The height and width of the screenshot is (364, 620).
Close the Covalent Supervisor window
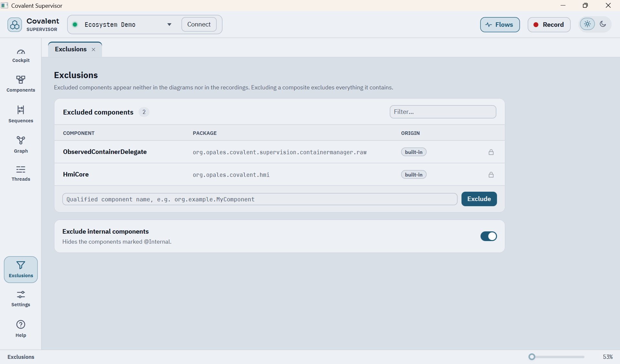coord(608,5)
